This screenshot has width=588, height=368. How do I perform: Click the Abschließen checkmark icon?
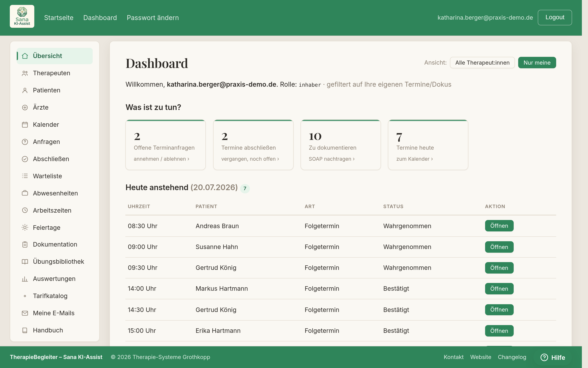(25, 159)
